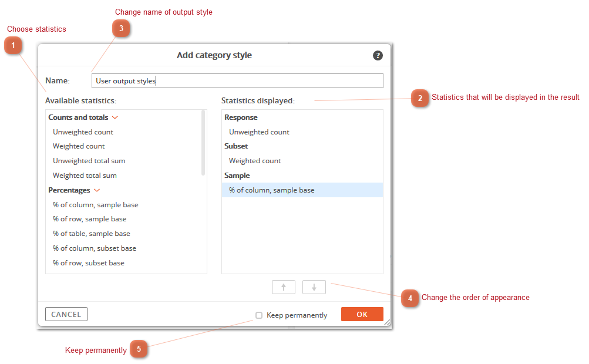The image size is (589, 364).
Task: Toggle the Keep permanently checkbox
Action: pyautogui.click(x=259, y=315)
